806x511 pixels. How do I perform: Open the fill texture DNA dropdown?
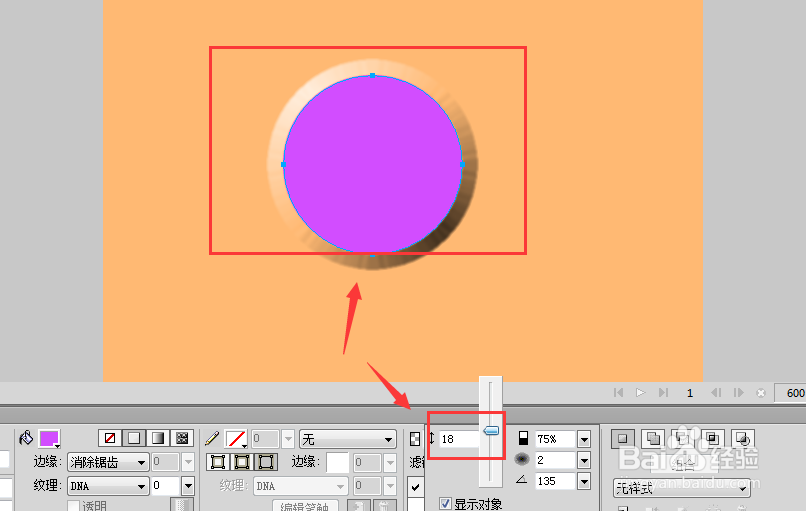[108, 486]
